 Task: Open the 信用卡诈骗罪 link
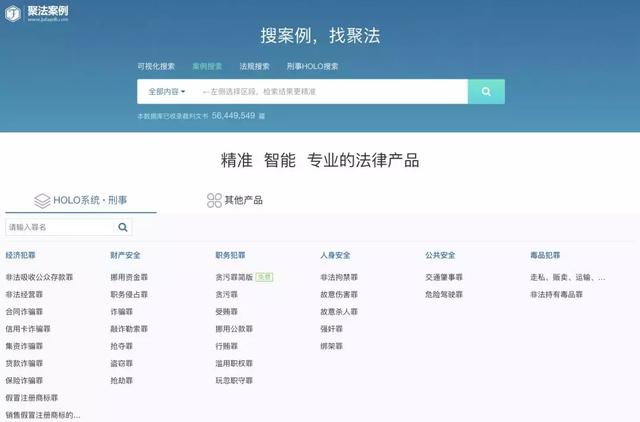click(x=28, y=329)
